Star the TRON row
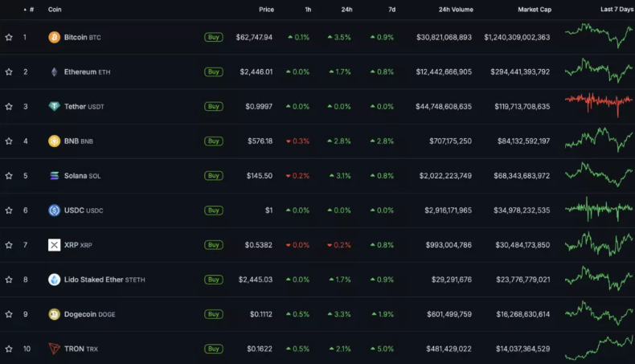 pyautogui.click(x=9, y=349)
